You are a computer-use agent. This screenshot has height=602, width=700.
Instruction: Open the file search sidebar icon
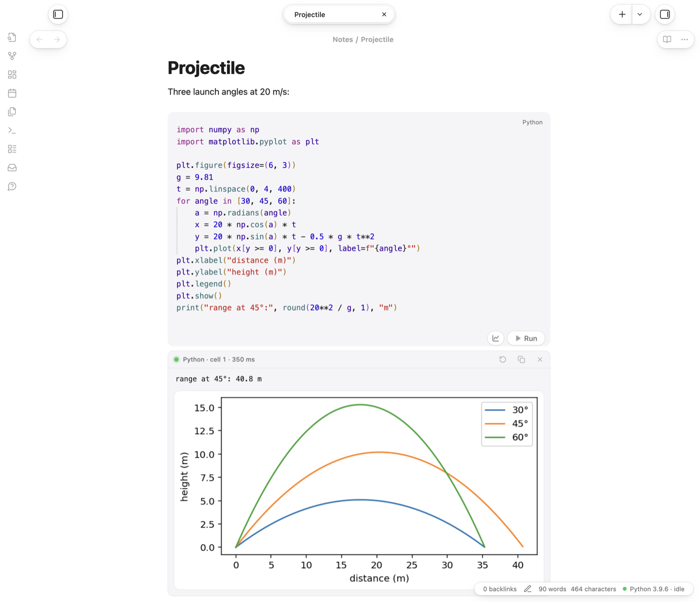(12, 38)
